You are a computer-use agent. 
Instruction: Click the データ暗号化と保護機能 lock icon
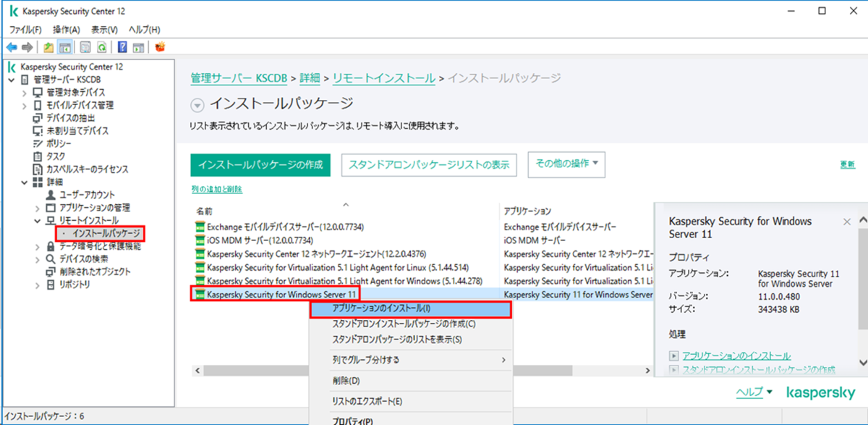(x=51, y=246)
